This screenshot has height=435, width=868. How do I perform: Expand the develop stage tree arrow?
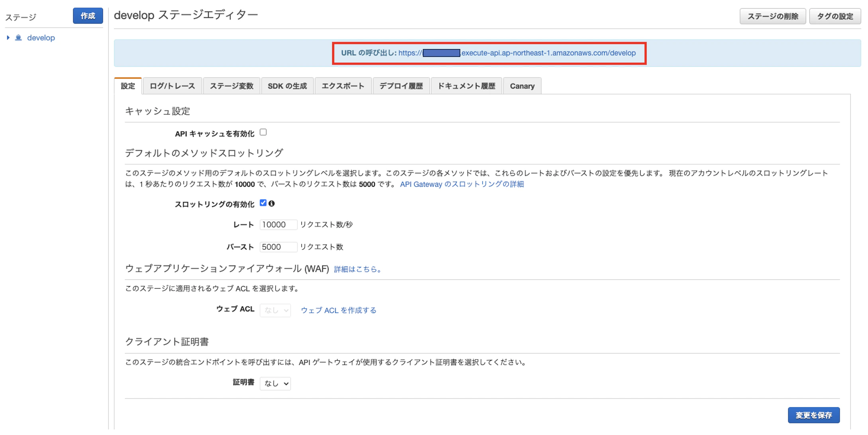pos(8,38)
